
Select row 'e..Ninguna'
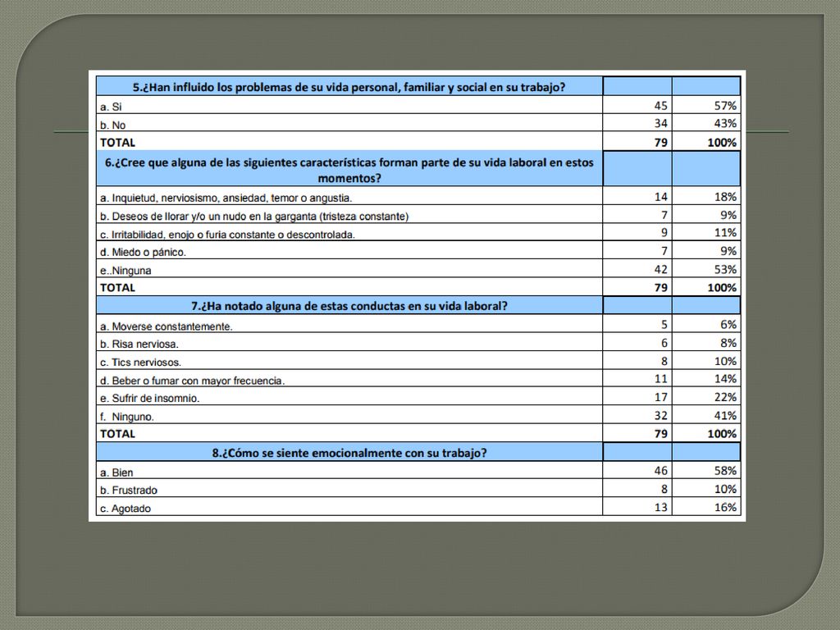[126, 270]
